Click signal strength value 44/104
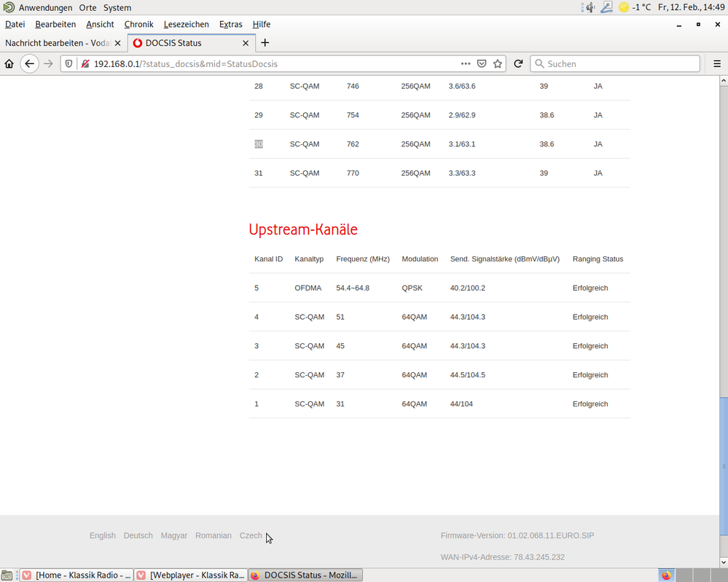728x582 pixels. (x=461, y=404)
